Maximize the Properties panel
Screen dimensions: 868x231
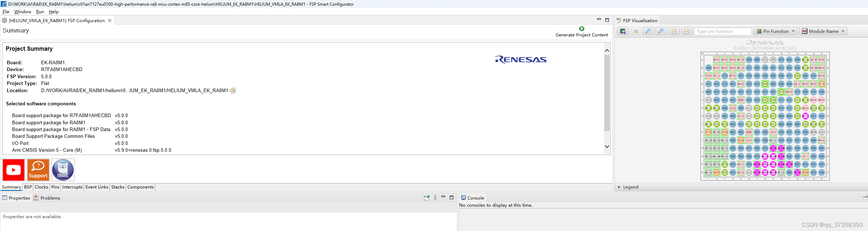[x=452, y=197]
